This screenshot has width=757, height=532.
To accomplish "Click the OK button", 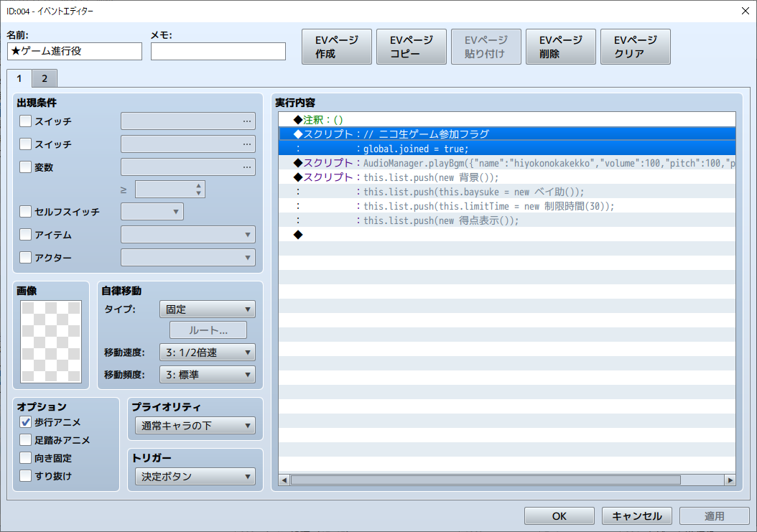I will tap(559, 516).
